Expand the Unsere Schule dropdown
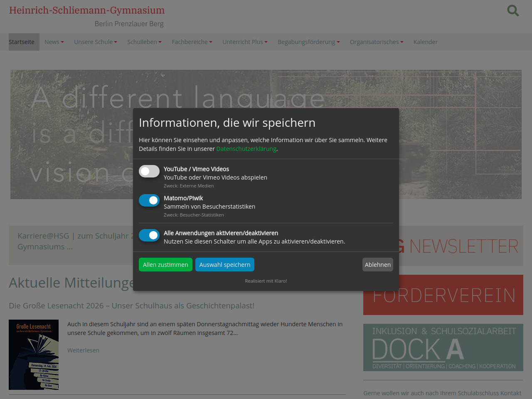Viewport: 532px width, 399px height. 96,42
